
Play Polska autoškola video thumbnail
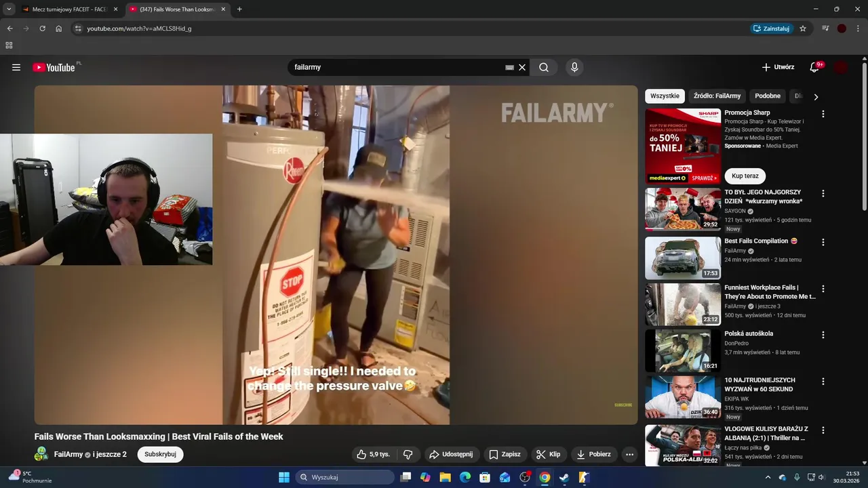[683, 350]
